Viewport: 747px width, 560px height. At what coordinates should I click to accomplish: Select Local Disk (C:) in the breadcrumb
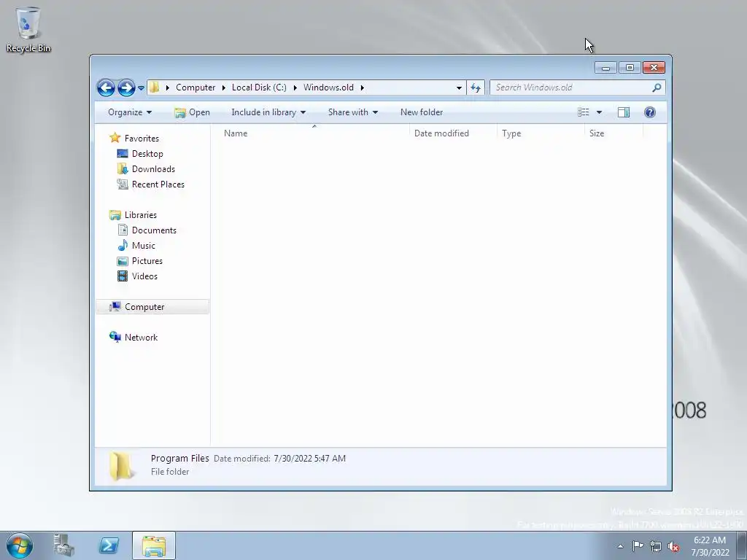point(259,87)
